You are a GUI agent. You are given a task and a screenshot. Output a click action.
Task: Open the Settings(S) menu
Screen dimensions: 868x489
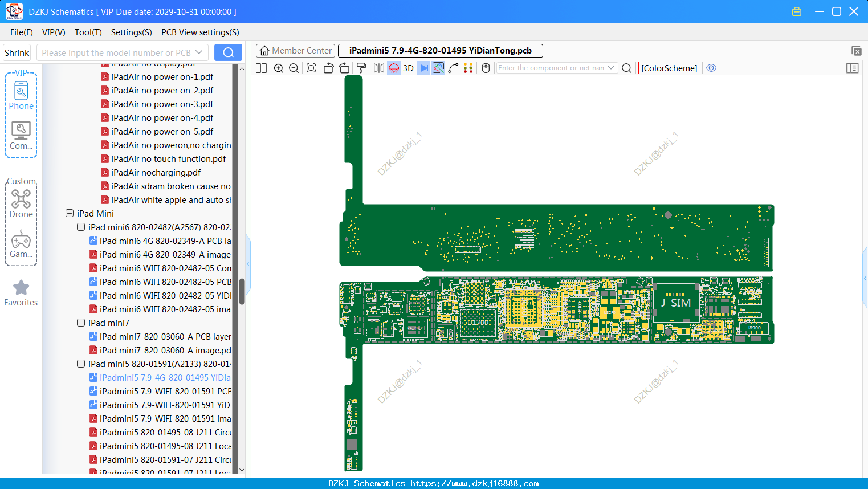pyautogui.click(x=132, y=32)
